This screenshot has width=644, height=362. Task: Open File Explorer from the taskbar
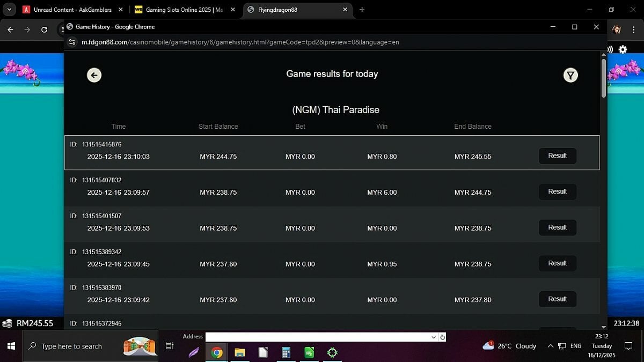tap(240, 352)
